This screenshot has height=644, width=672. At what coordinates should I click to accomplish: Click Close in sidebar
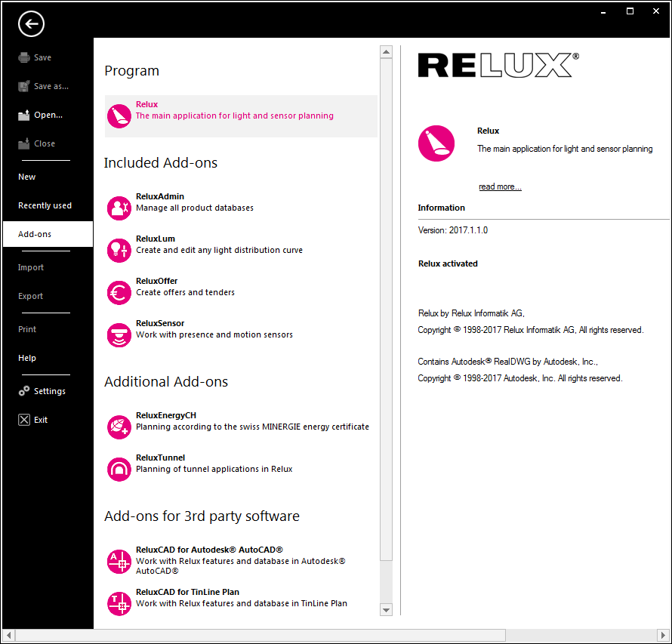pos(45,143)
